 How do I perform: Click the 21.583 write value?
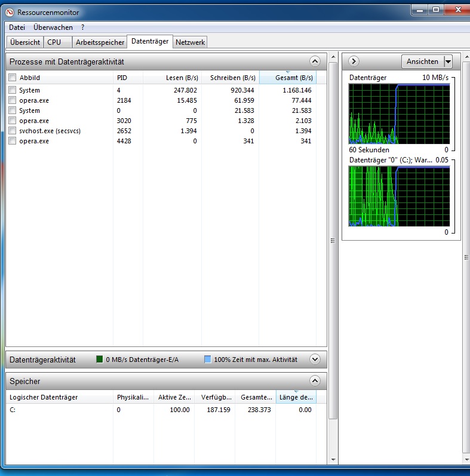click(244, 110)
